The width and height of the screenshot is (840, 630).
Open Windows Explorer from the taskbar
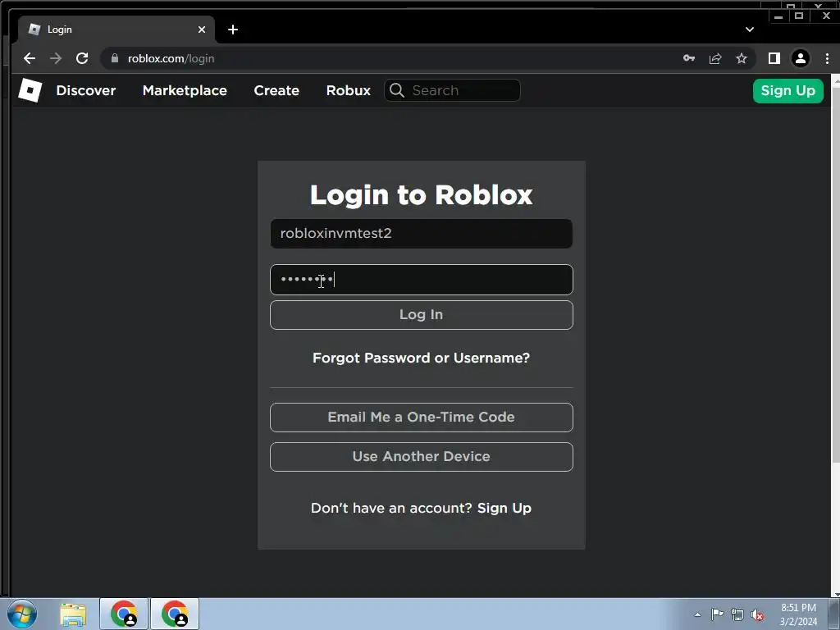(73, 614)
